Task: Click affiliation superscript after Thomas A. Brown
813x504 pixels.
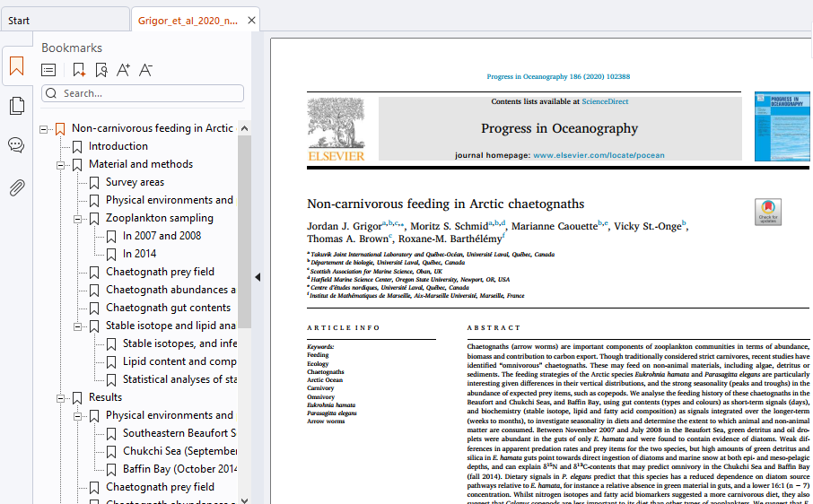Action: tap(390, 236)
